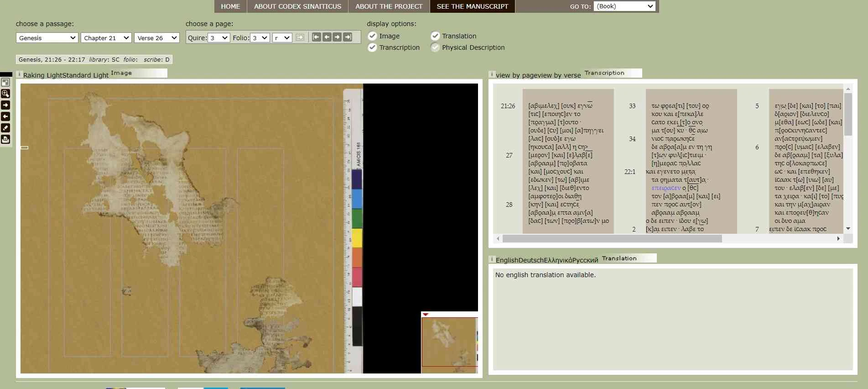Open the Quire number dropdown
Image resolution: width=868 pixels, height=389 pixels.
click(218, 38)
